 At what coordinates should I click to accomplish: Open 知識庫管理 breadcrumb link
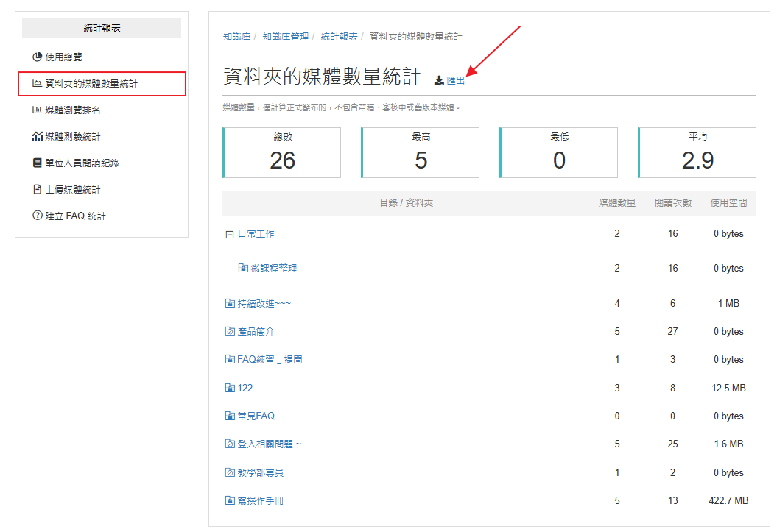285,37
